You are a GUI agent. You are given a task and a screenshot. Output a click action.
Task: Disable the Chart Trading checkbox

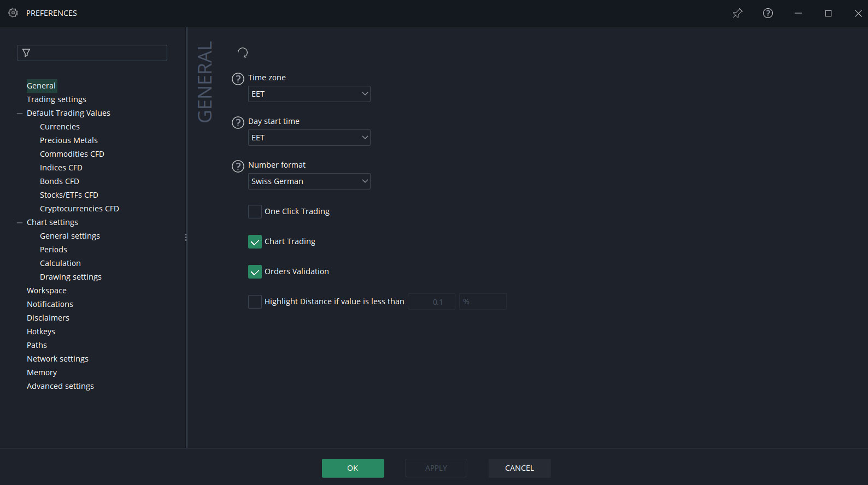255,241
